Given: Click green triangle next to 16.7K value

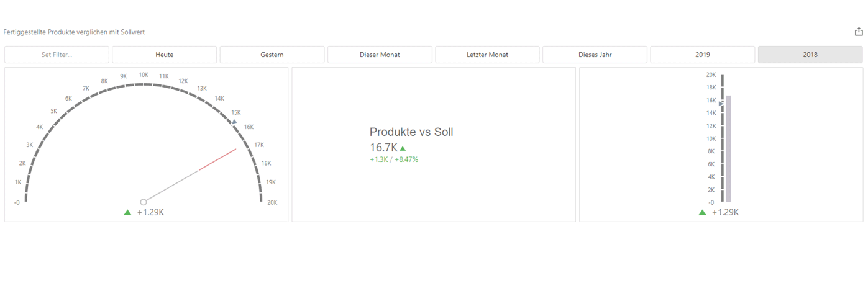Looking at the screenshot, I should pos(403,148).
